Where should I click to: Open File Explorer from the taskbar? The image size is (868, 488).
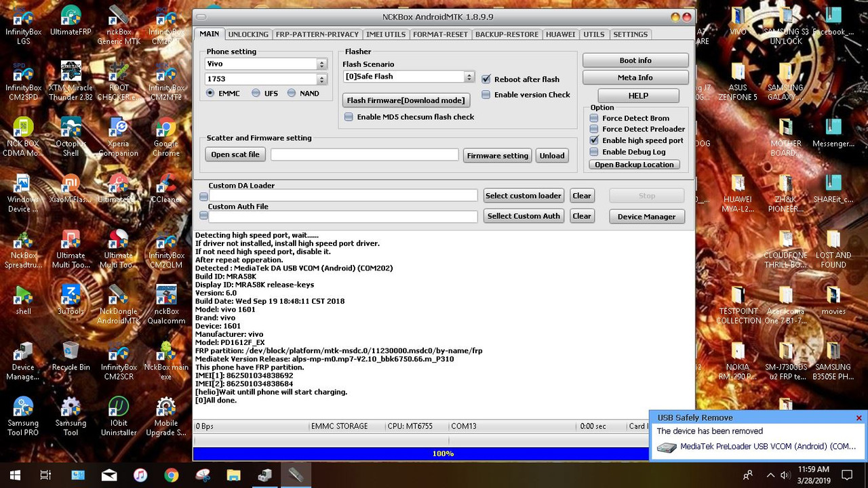pos(233,475)
